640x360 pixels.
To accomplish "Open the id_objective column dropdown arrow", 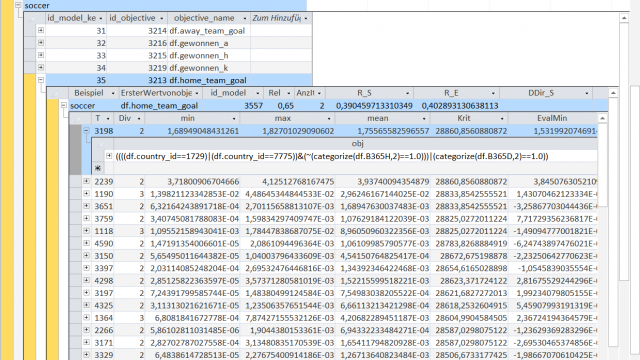I will [162, 18].
